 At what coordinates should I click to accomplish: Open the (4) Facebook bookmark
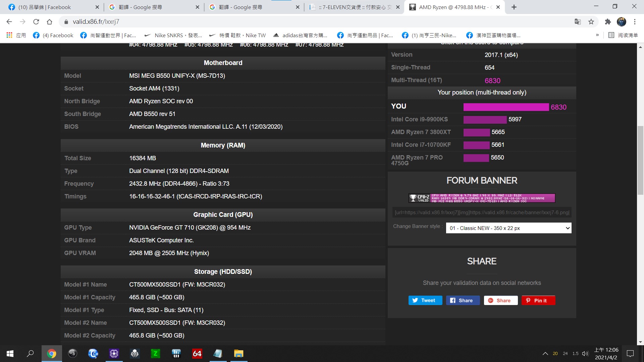(x=53, y=35)
